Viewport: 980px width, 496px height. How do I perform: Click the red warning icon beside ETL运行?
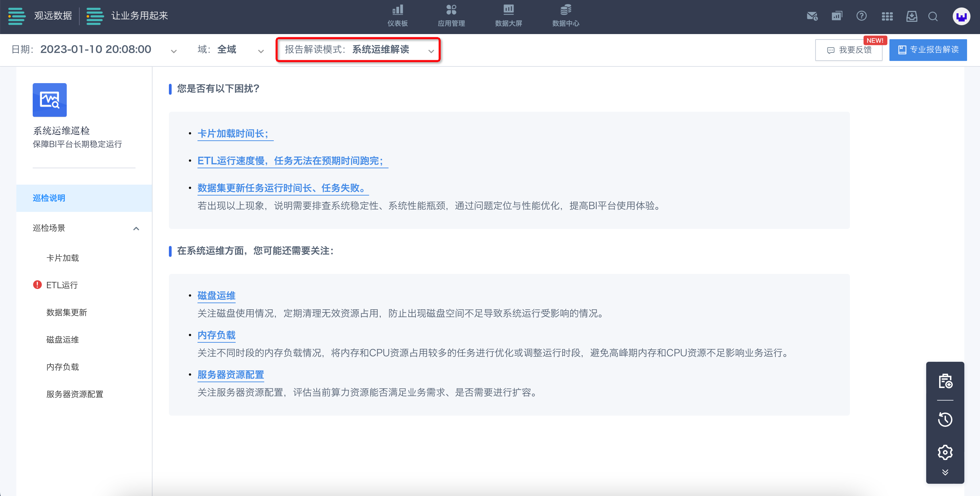[37, 285]
